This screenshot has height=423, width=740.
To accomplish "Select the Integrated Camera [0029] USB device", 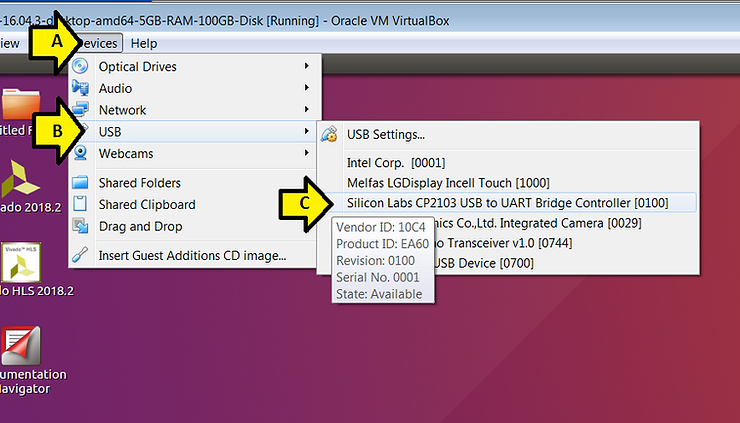I will point(560,223).
